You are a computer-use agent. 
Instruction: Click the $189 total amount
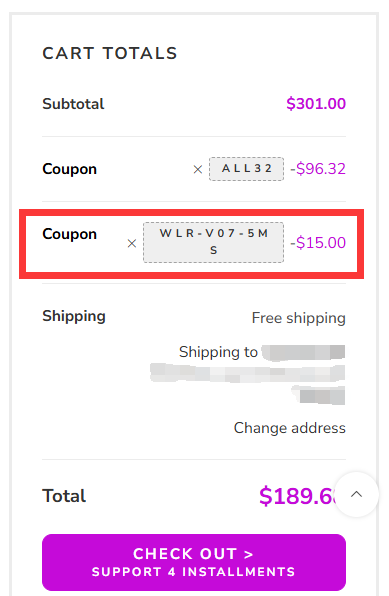[297, 496]
